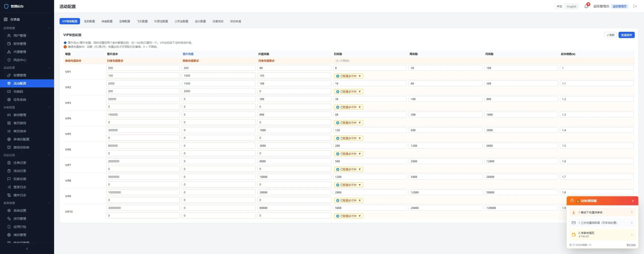Open the notification bell
The width and height of the screenshot is (644, 254).
(586, 6)
